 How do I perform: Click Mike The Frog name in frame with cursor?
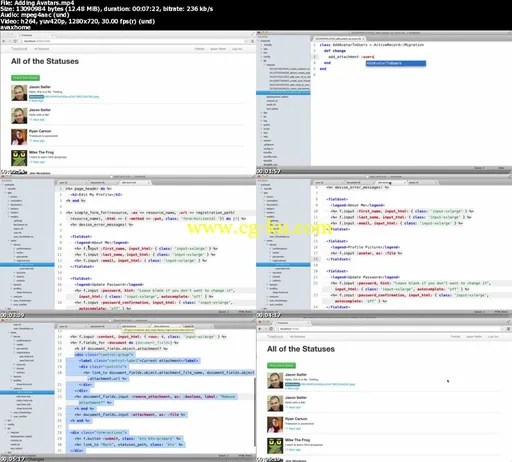(x=297, y=440)
